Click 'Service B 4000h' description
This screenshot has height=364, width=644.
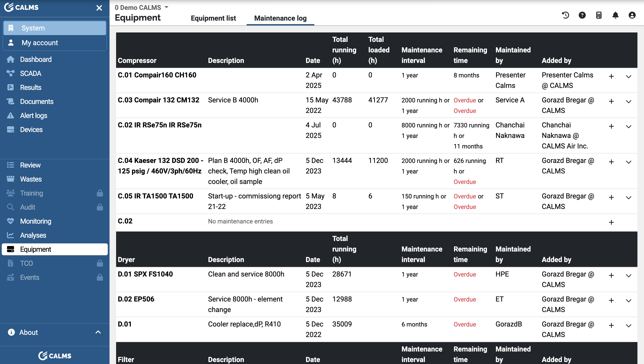pyautogui.click(x=233, y=100)
